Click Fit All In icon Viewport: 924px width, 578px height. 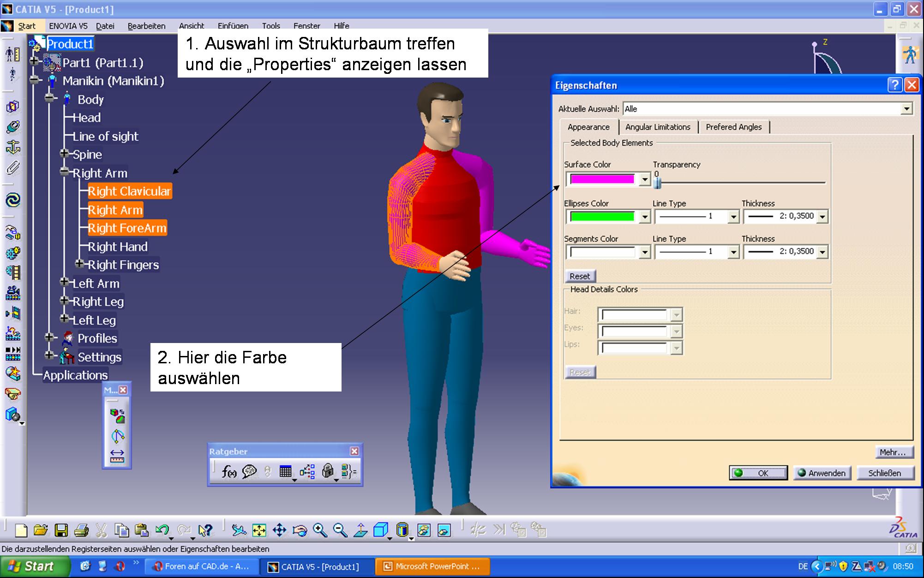pyautogui.click(x=259, y=530)
